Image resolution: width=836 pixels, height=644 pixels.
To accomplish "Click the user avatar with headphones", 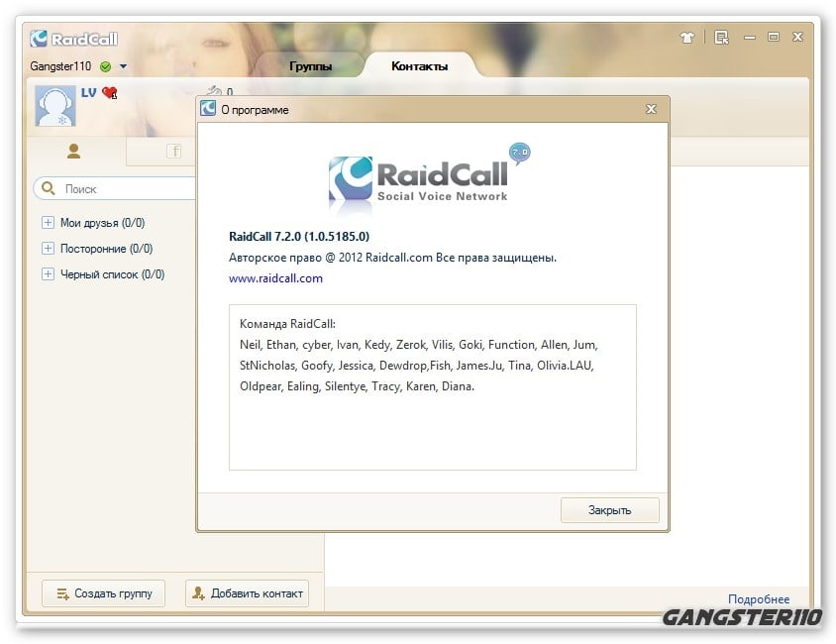I will tap(55, 106).
